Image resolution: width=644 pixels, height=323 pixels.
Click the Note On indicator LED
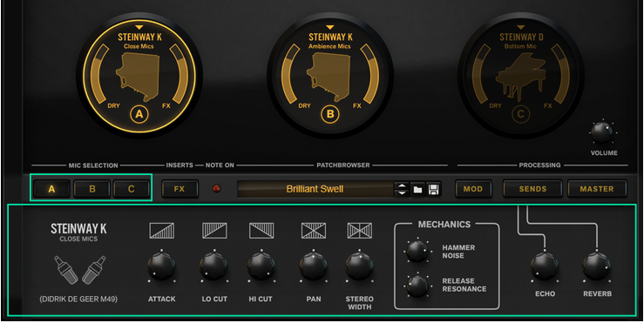(216, 189)
